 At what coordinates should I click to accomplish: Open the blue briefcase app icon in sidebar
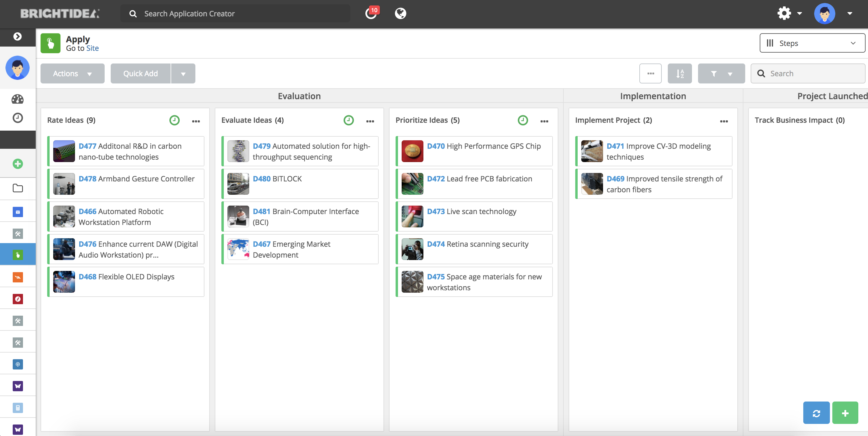coord(18,212)
